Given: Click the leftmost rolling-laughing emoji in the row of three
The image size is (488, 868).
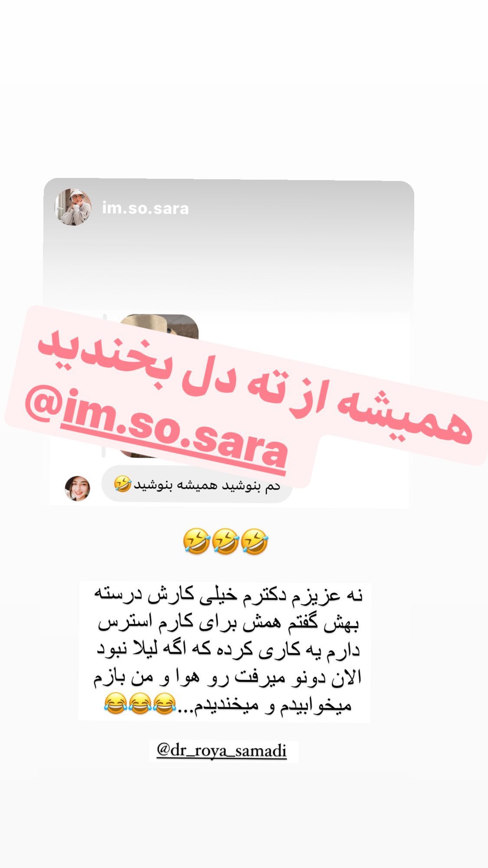Looking at the screenshot, I should (x=197, y=541).
